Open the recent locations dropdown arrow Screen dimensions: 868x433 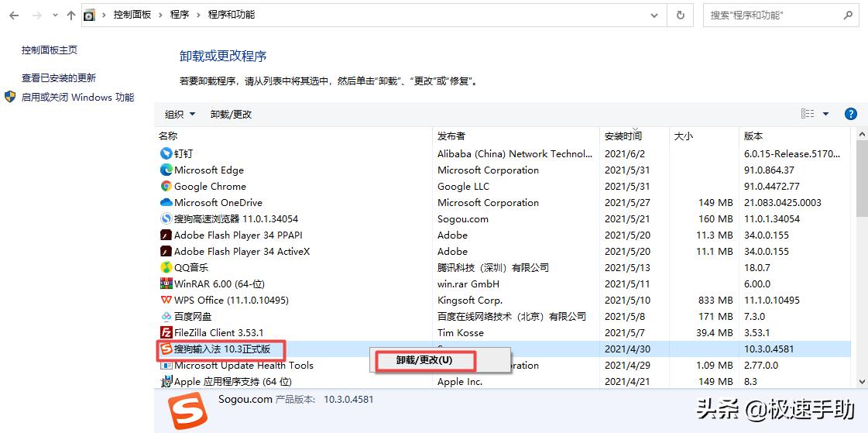point(55,15)
